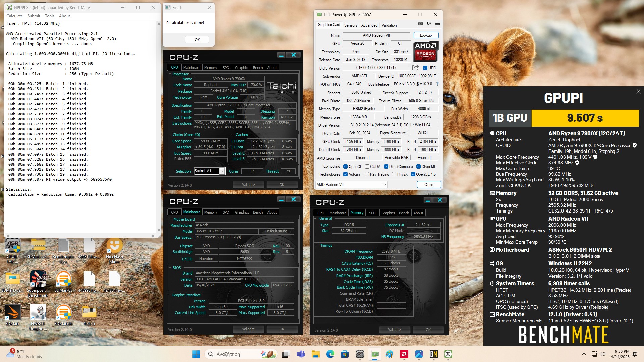Screen dimensions: 644x362
Task: Open Microsoft Teams taskbar icon
Action: 301,354
